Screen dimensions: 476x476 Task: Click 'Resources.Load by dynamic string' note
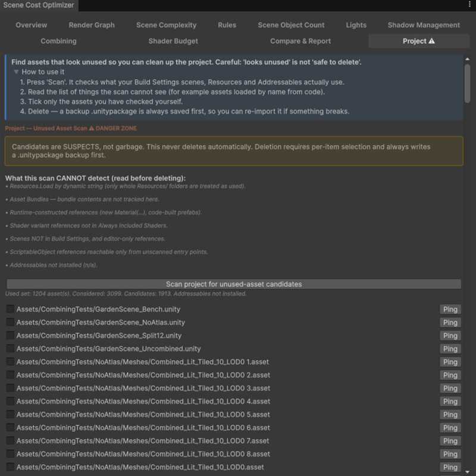coord(126,186)
